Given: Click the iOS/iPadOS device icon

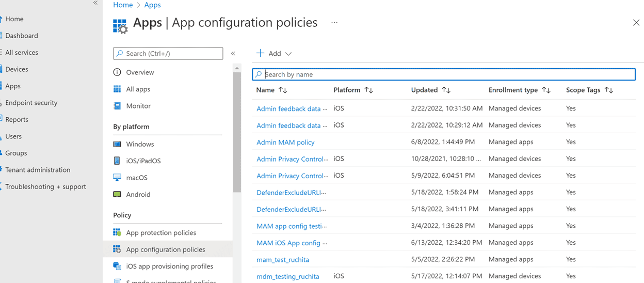Looking at the screenshot, I should [x=117, y=161].
